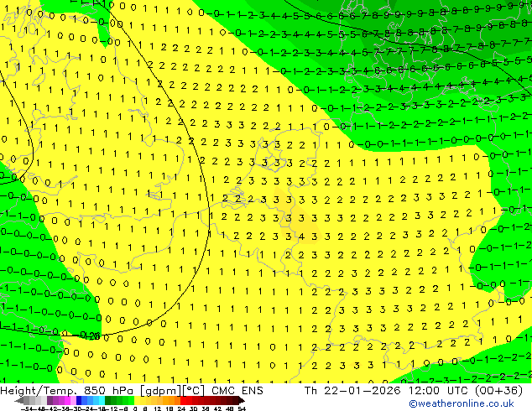This screenshot has height=411, width=532.
Task: Click the 'Th 22-01-2026' date text
Action: [x=352, y=391]
